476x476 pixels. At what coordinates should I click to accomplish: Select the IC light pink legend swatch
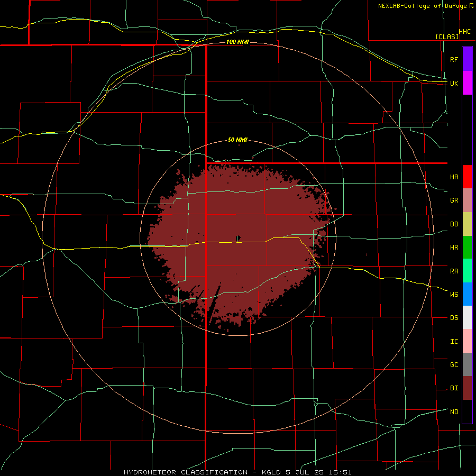pos(467,341)
